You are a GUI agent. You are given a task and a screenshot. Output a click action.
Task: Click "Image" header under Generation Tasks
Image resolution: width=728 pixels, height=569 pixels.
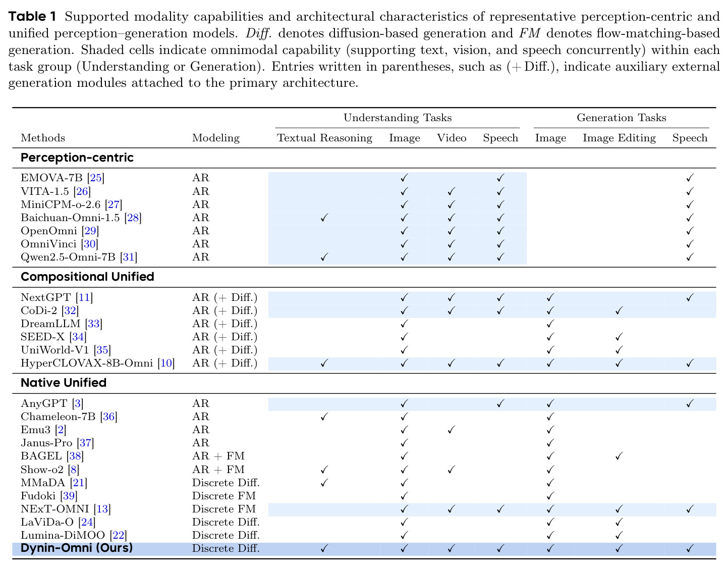(550, 138)
